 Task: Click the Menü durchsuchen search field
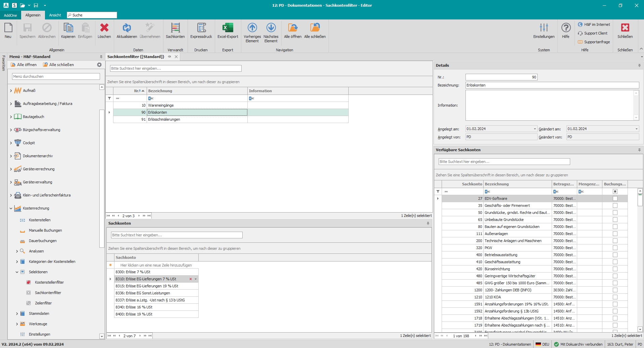(x=56, y=76)
